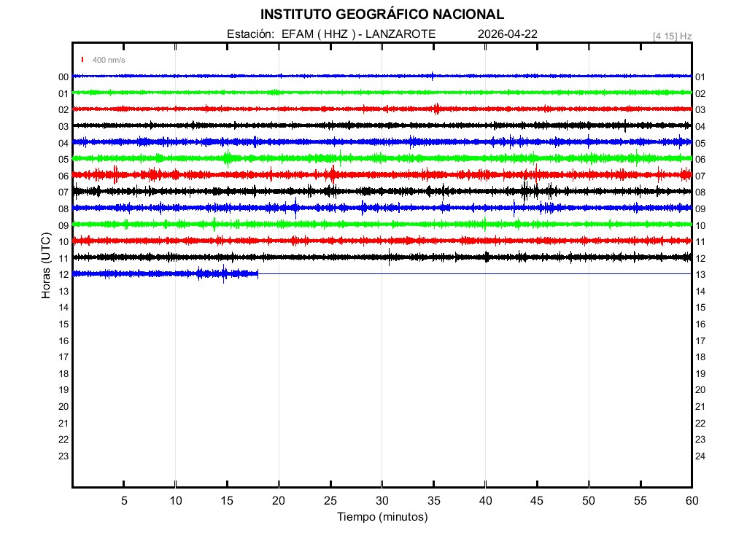Click the Horas (UTC) vertical axis label

(46, 266)
